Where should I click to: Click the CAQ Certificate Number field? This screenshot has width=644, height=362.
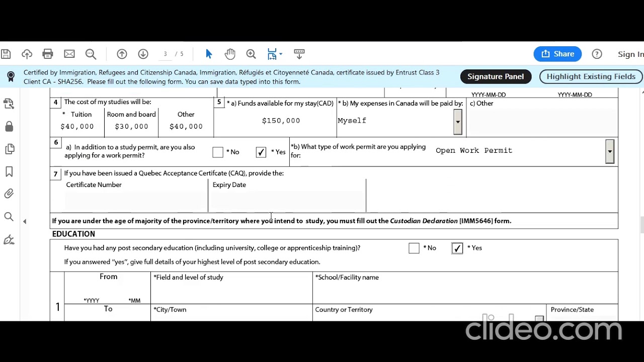(x=136, y=200)
